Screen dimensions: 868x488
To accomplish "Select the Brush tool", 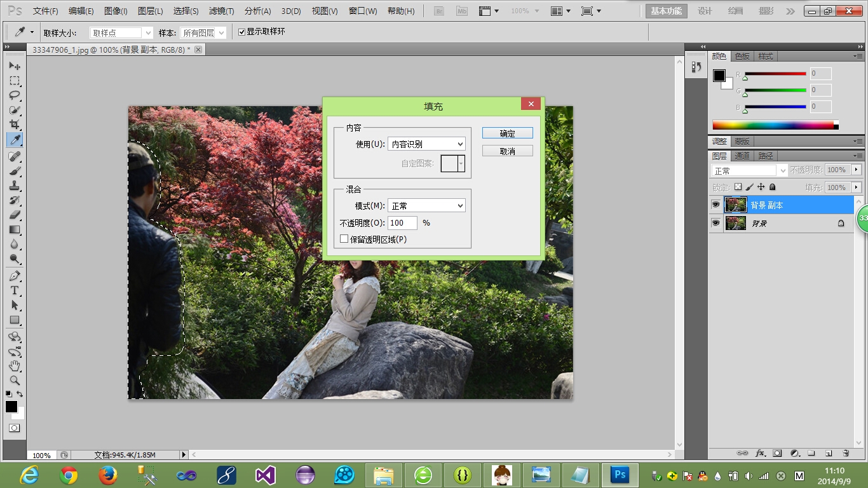I will click(14, 171).
